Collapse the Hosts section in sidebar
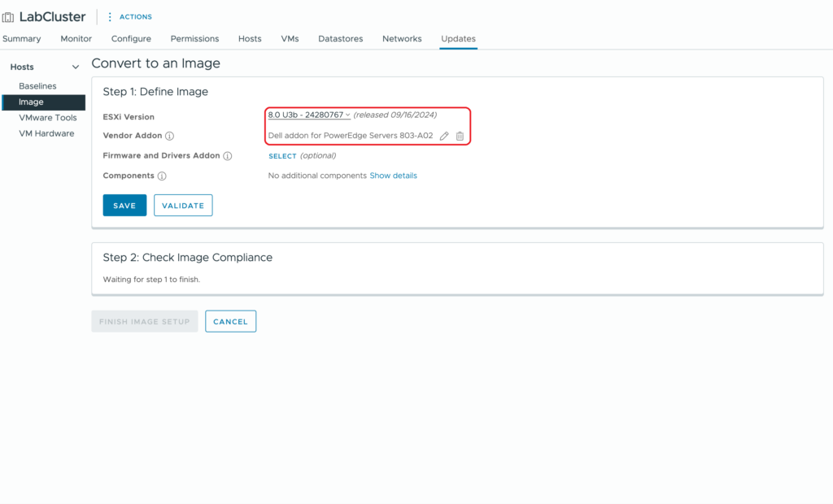Viewport: 833px width, 504px height. coord(76,67)
